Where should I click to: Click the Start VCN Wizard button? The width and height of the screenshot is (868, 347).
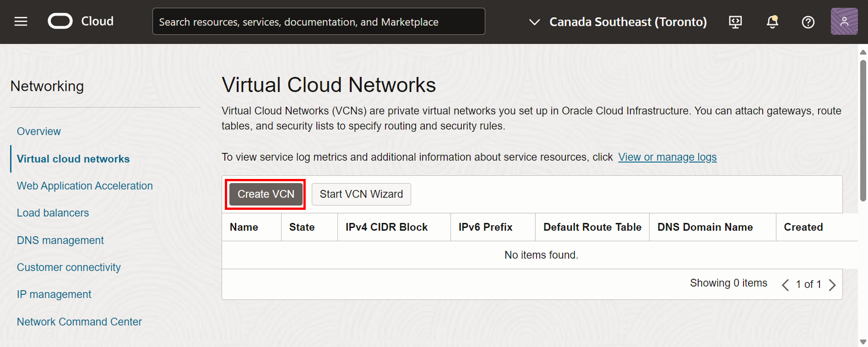pyautogui.click(x=361, y=194)
